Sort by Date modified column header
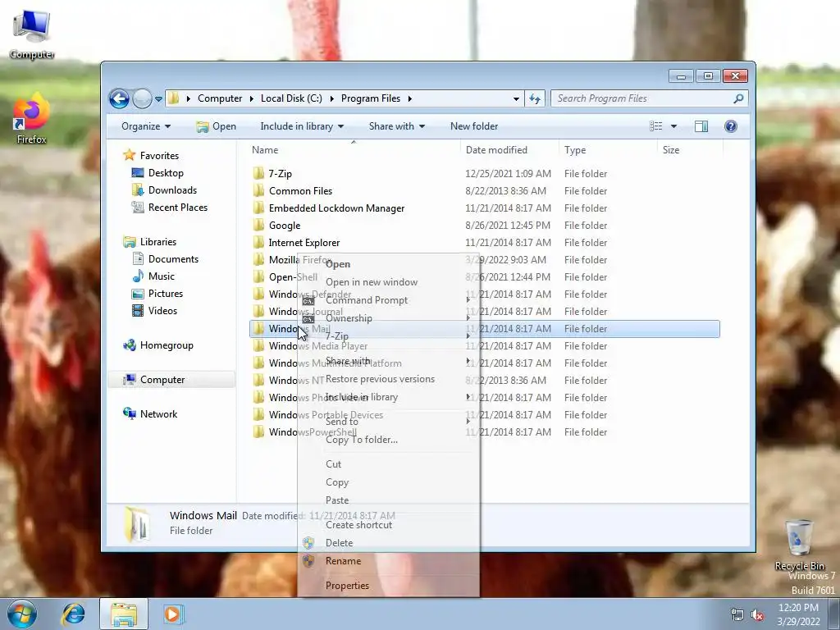 496,150
